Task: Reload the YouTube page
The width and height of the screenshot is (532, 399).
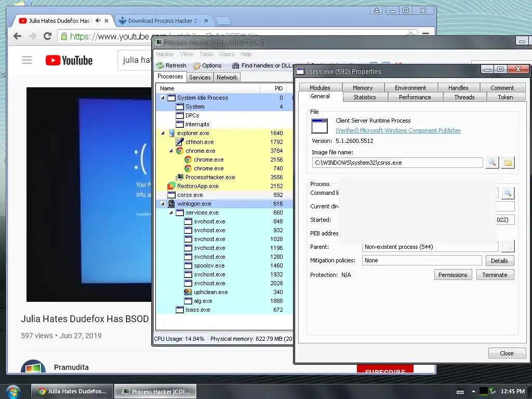Action: point(47,36)
